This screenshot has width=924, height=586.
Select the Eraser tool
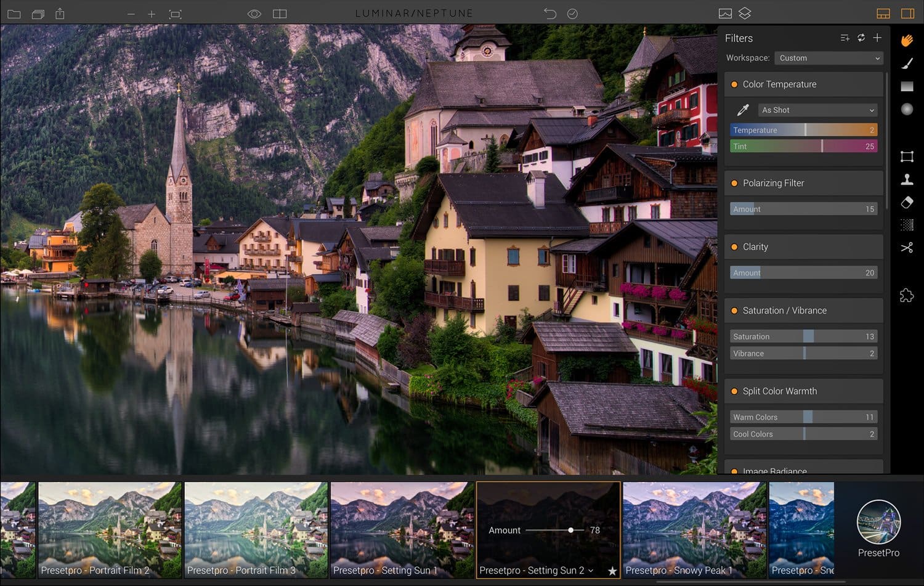[x=907, y=202]
